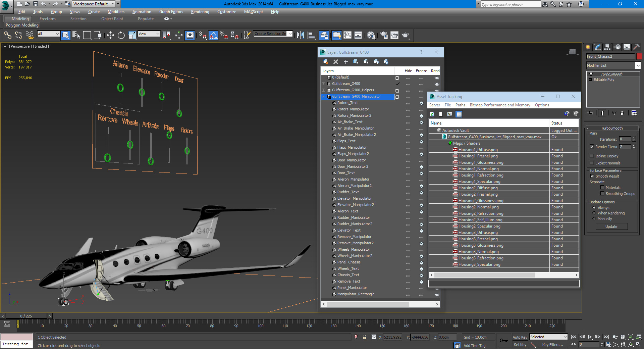Open the Paths menu in Asset Tracking
Viewport: 644px width, 349px height.
pyautogui.click(x=460, y=105)
